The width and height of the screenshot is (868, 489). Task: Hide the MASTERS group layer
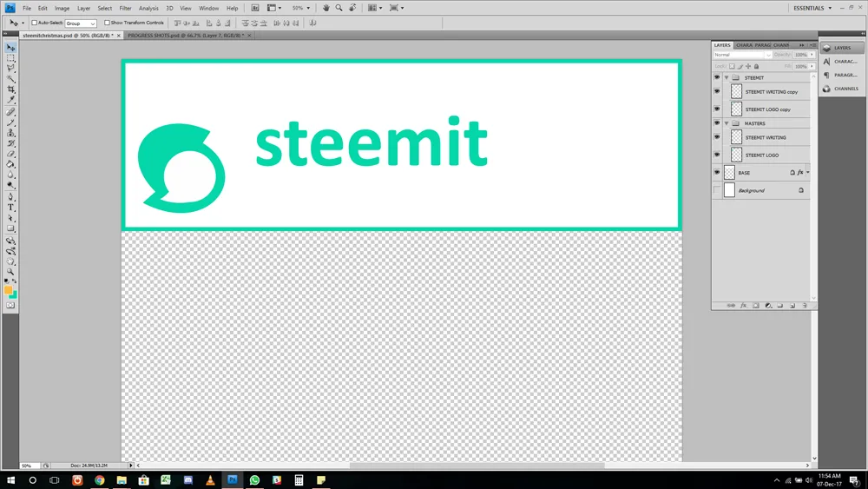click(x=717, y=123)
